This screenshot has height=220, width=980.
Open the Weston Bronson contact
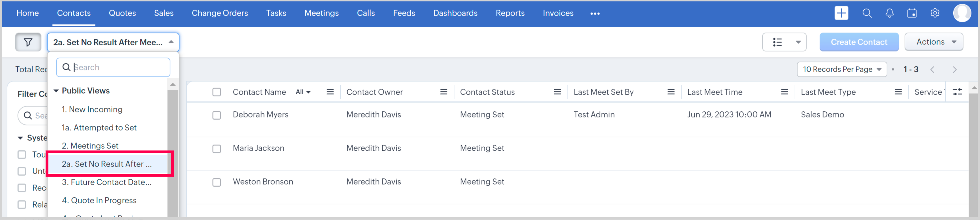263,182
